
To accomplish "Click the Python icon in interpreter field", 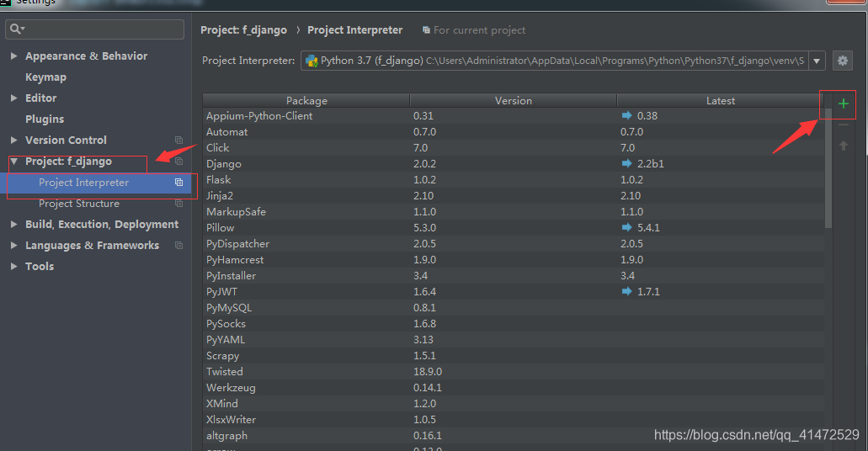I will click(x=312, y=61).
